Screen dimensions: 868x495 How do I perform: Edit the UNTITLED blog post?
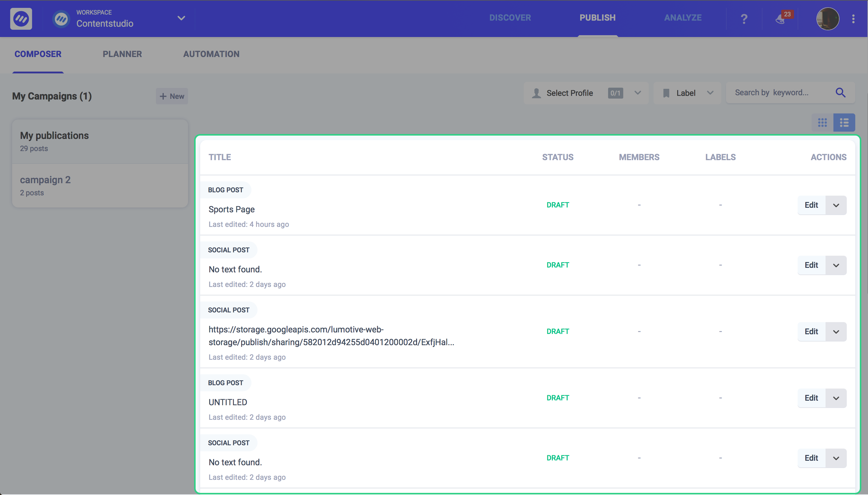pos(811,398)
